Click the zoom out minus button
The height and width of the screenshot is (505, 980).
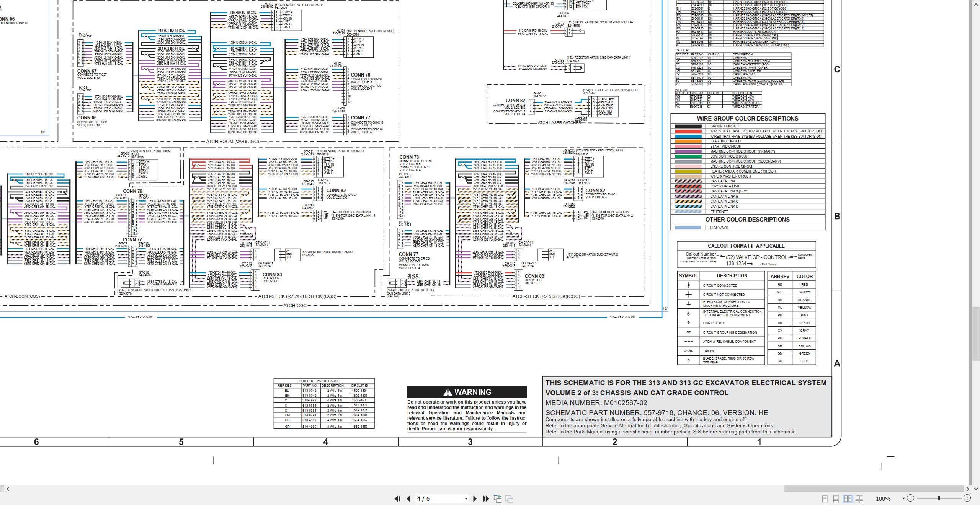click(910, 498)
